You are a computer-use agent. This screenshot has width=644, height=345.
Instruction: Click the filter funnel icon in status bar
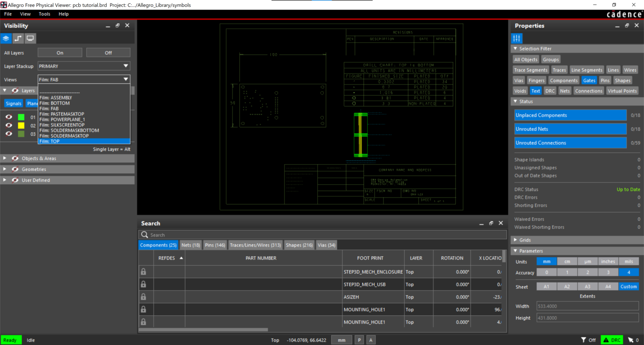(x=583, y=340)
